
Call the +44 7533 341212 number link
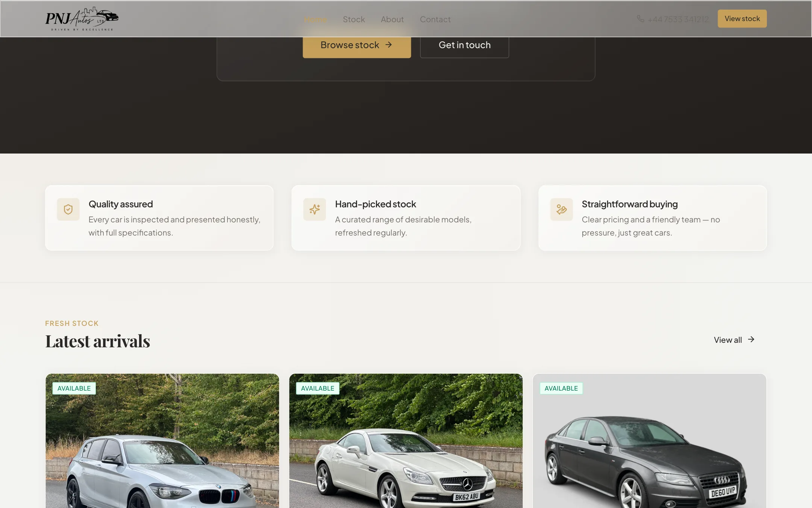pos(678,19)
